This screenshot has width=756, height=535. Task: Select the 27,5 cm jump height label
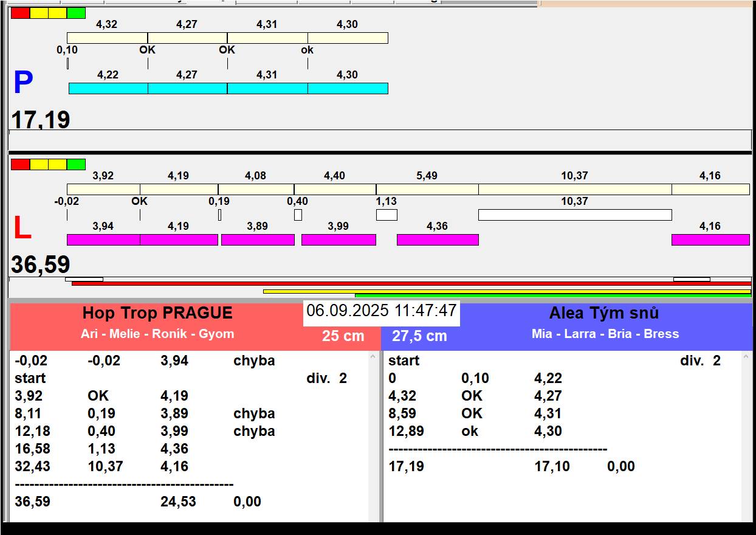click(x=419, y=336)
